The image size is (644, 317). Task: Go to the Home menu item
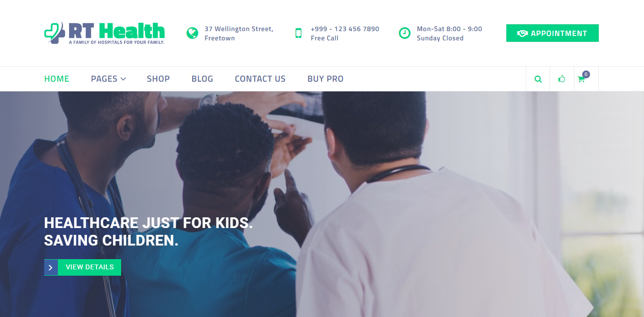57,79
